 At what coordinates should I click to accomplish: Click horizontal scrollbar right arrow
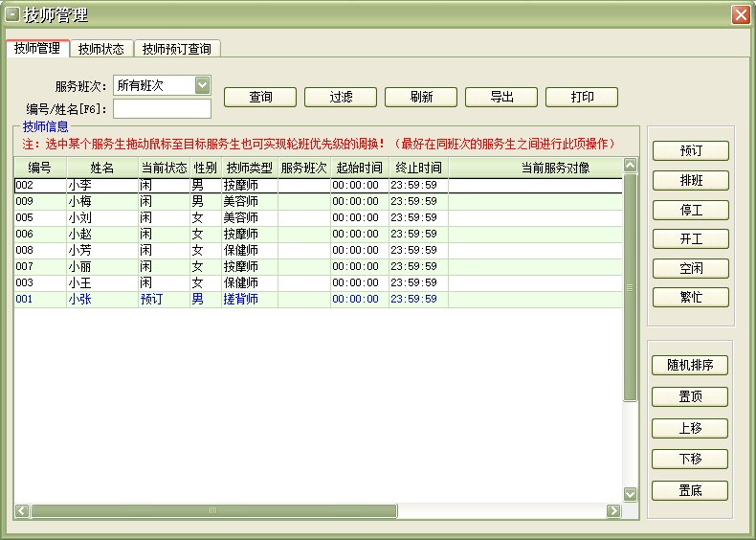coord(613,511)
